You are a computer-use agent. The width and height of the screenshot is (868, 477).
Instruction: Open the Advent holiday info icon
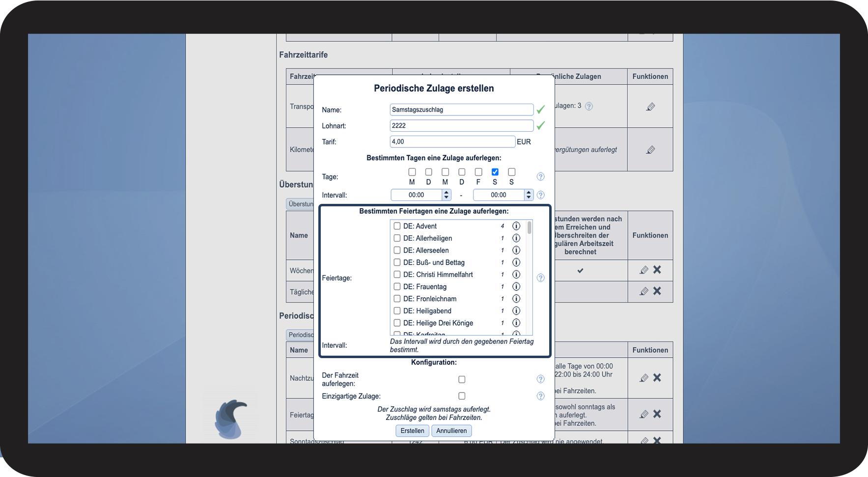click(x=516, y=226)
